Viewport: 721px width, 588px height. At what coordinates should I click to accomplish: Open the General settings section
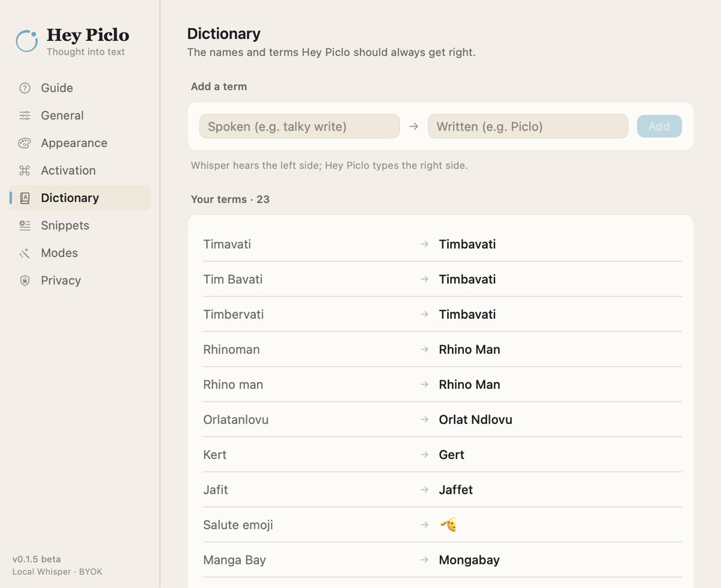click(x=79, y=115)
